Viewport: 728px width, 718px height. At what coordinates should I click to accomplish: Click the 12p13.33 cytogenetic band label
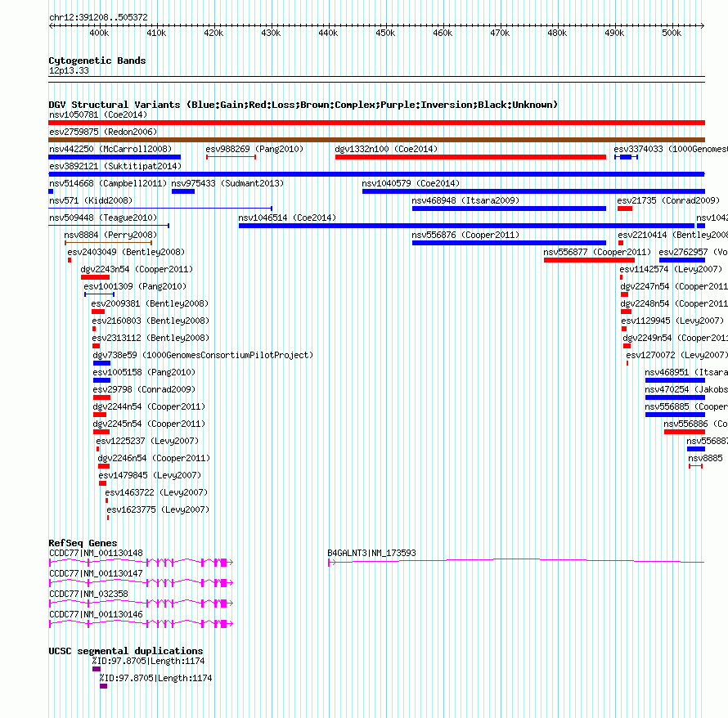(x=69, y=70)
